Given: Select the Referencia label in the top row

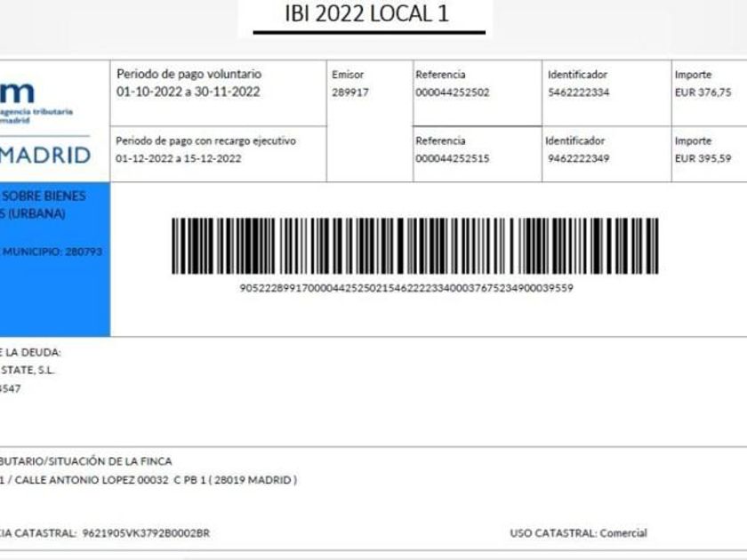Looking at the screenshot, I should point(440,75).
